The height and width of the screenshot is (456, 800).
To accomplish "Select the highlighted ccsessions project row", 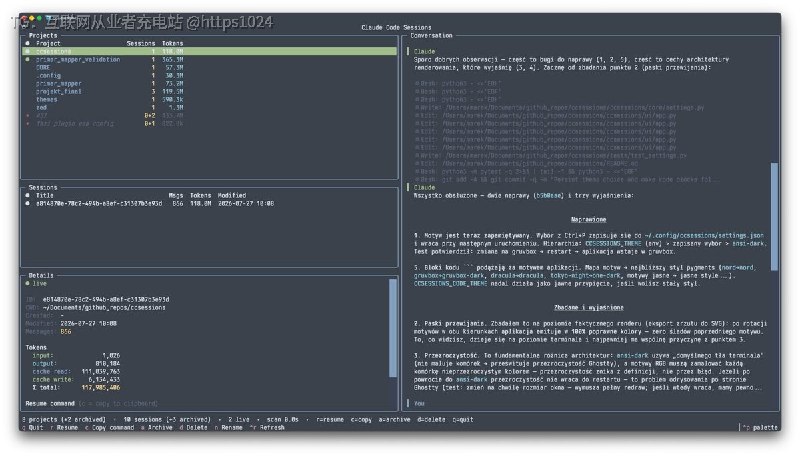I will point(210,52).
